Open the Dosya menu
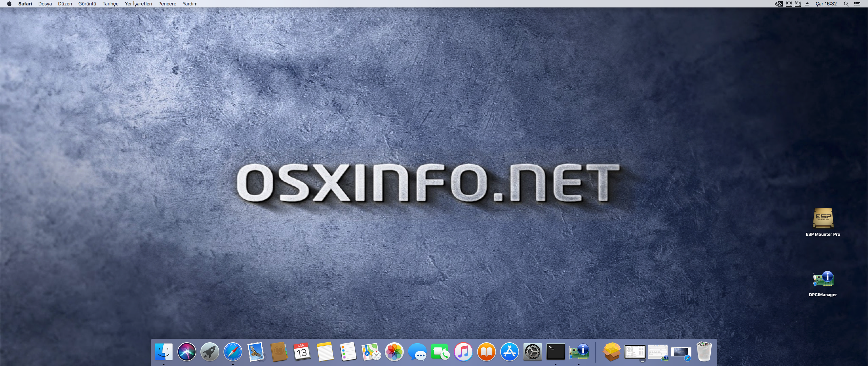This screenshot has height=366, width=868. [45, 4]
